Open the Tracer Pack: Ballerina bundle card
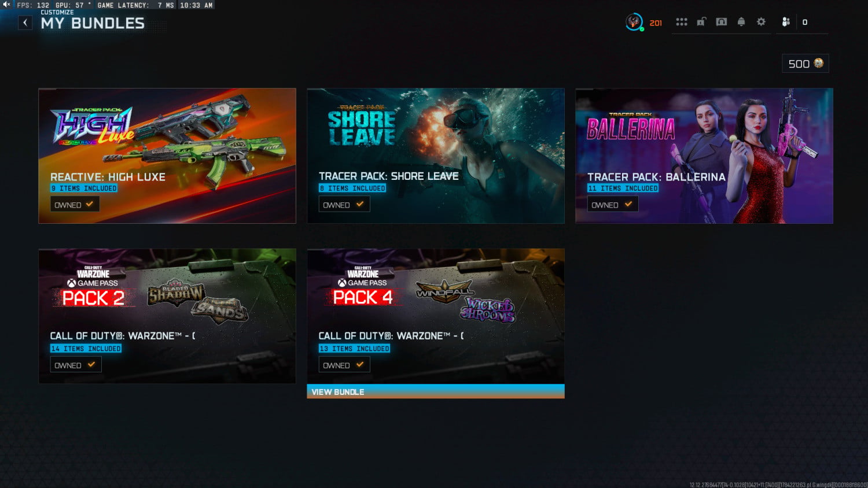 tap(704, 156)
